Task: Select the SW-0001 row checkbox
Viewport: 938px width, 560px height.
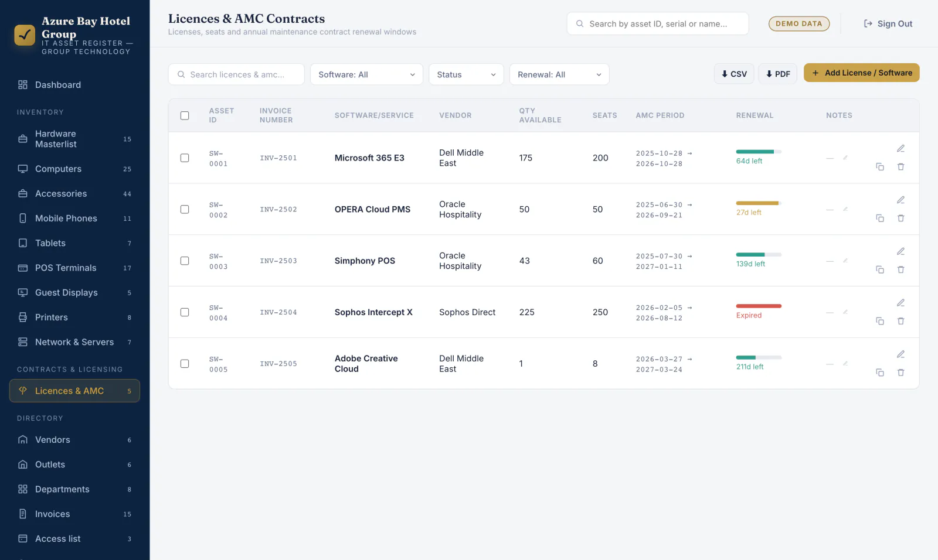Action: [x=185, y=158]
